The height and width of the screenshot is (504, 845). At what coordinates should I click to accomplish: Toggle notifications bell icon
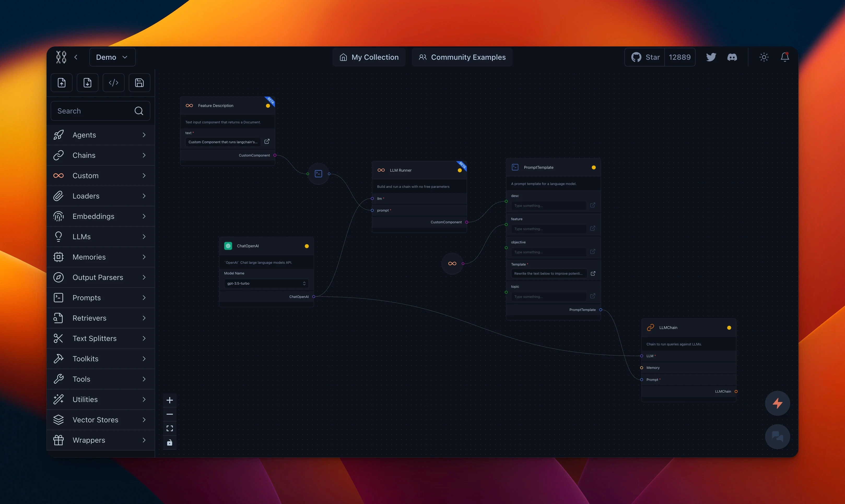click(784, 57)
